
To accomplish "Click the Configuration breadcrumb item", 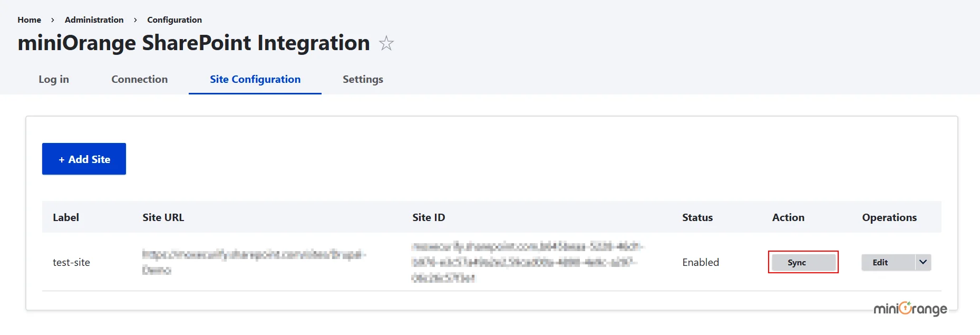I will pyautogui.click(x=174, y=20).
